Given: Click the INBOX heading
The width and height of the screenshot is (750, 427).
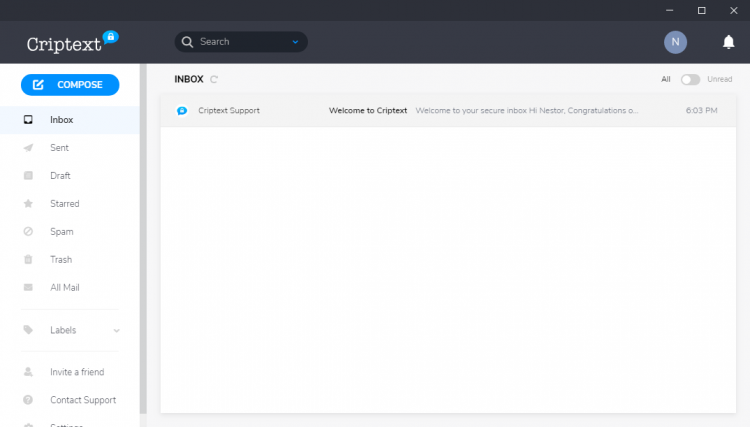Looking at the screenshot, I should click(x=189, y=79).
